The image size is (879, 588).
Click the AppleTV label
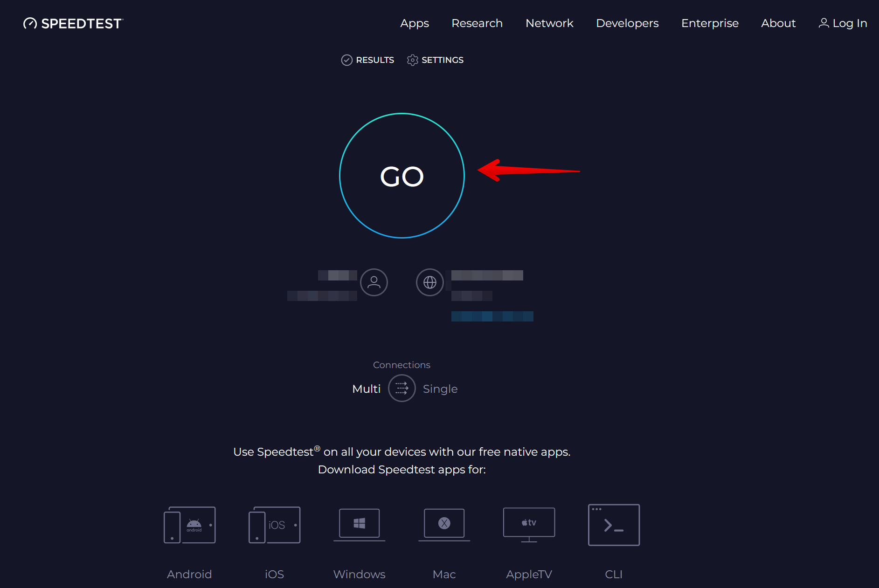[x=529, y=574]
